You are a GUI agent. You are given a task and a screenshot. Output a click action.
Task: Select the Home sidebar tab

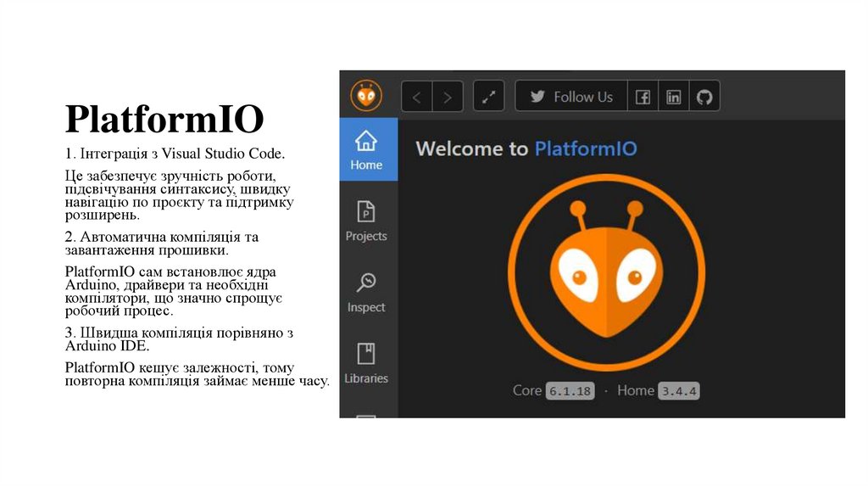coord(368,149)
